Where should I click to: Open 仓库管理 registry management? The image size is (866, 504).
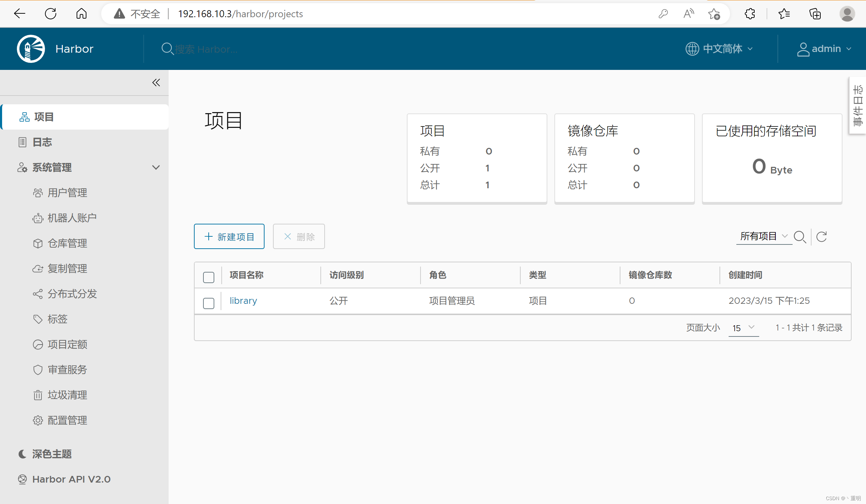[x=60, y=243]
